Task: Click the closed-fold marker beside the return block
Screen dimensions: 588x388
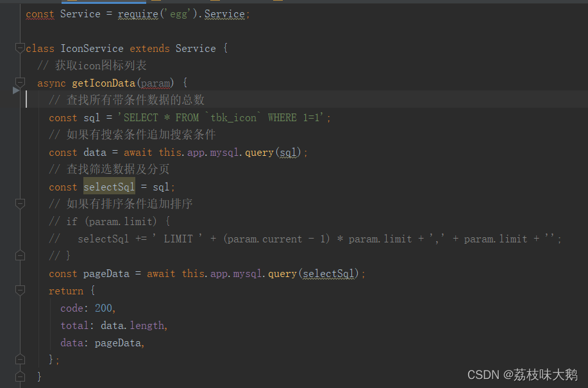Action: tap(20, 291)
